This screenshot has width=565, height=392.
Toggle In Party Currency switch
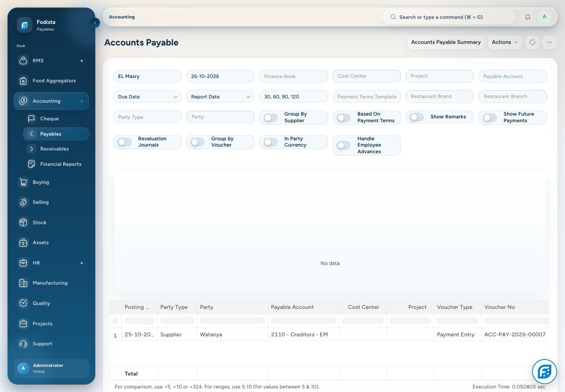(x=271, y=142)
